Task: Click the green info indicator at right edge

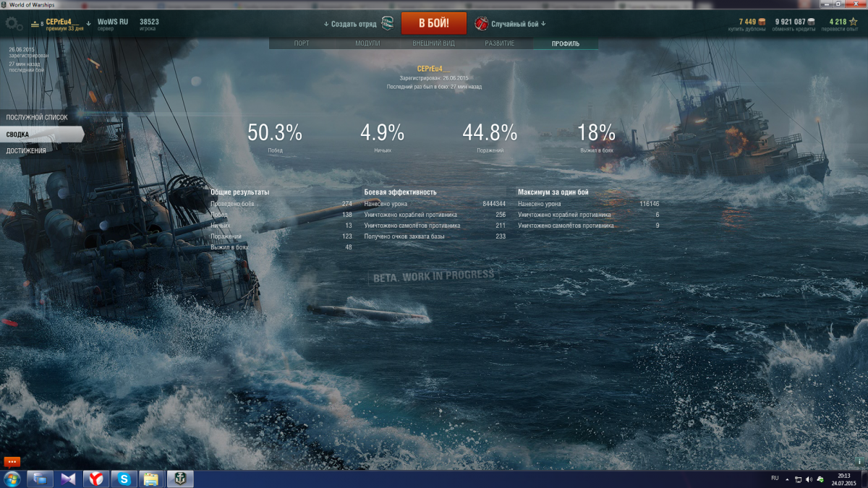Action: tap(860, 461)
